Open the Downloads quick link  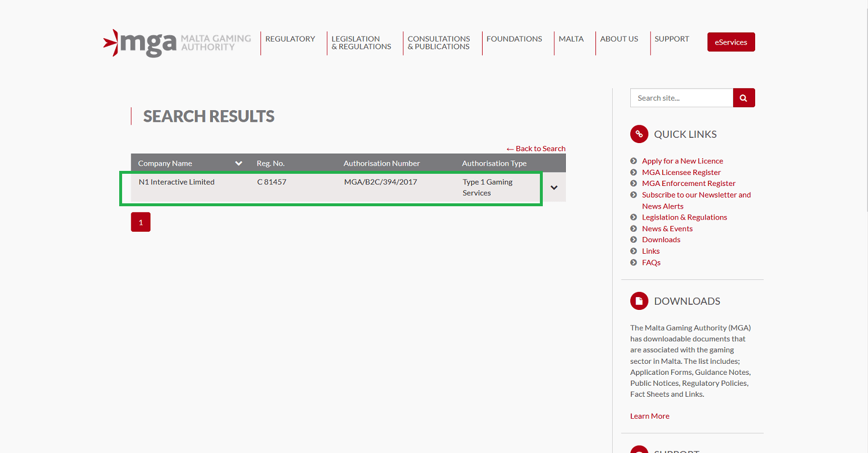661,240
